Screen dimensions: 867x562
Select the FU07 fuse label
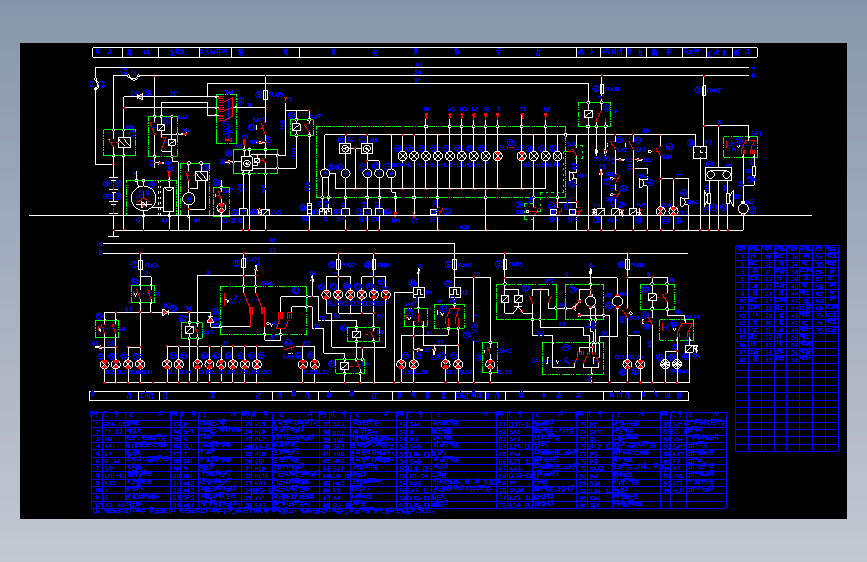[714, 90]
